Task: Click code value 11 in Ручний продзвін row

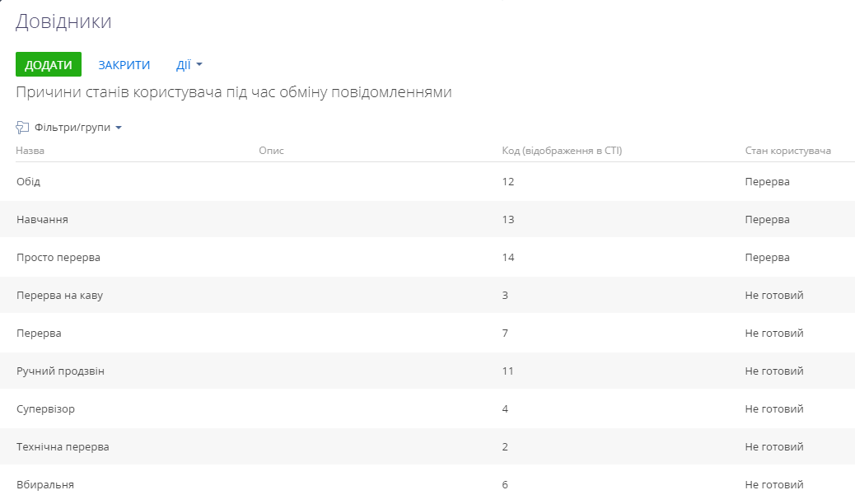Action: pos(507,371)
